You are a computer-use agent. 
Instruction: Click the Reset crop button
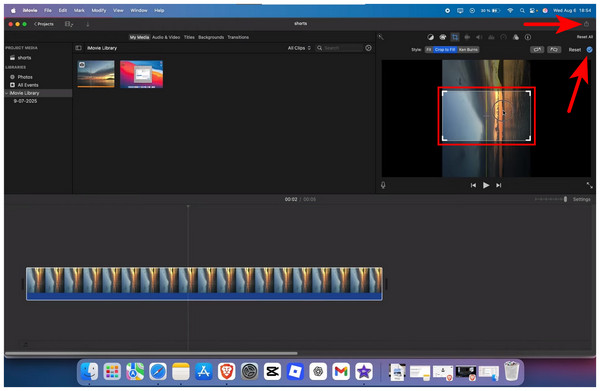pyautogui.click(x=574, y=50)
